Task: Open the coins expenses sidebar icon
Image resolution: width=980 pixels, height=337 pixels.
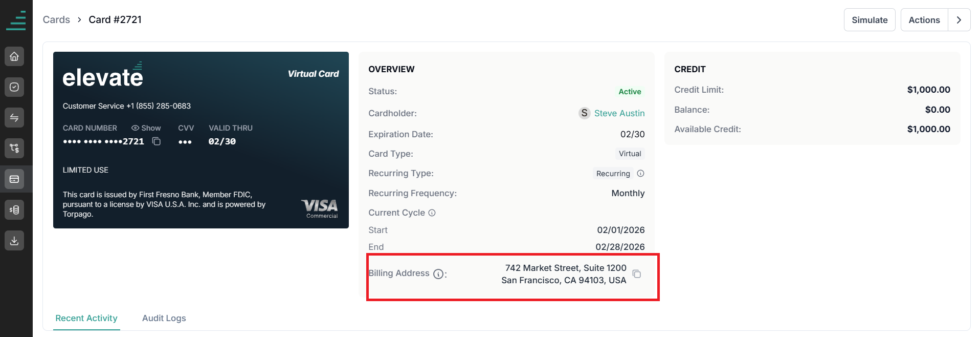Action: [14, 210]
